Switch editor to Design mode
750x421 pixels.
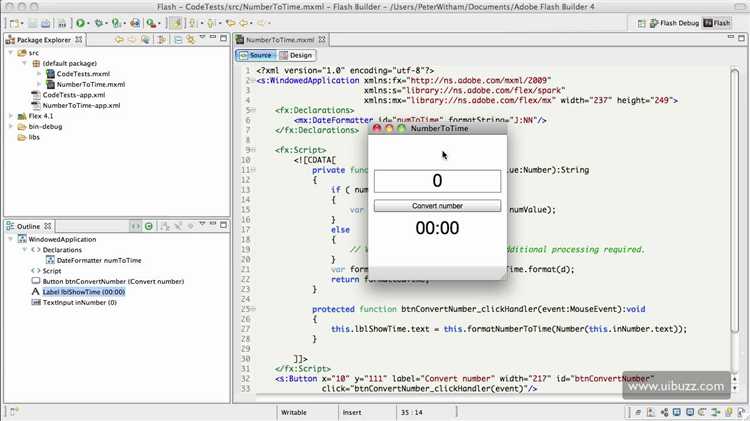[x=296, y=55]
